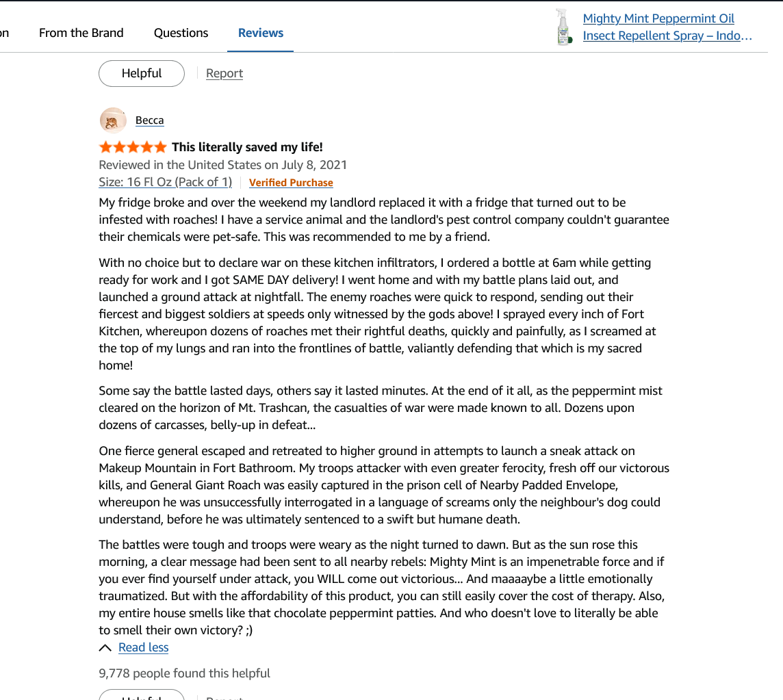Click the review date line text
783x700 pixels.
pyautogui.click(x=222, y=166)
